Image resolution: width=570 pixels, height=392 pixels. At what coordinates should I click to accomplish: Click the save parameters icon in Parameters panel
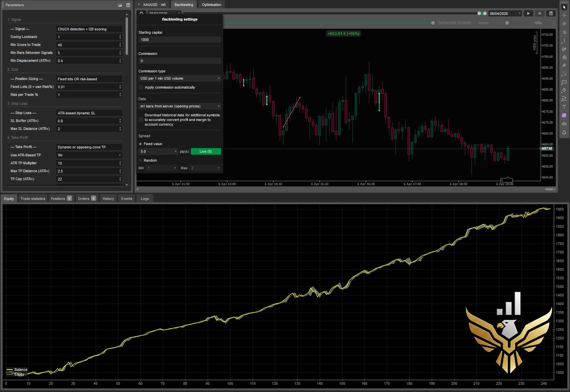tap(128, 5)
